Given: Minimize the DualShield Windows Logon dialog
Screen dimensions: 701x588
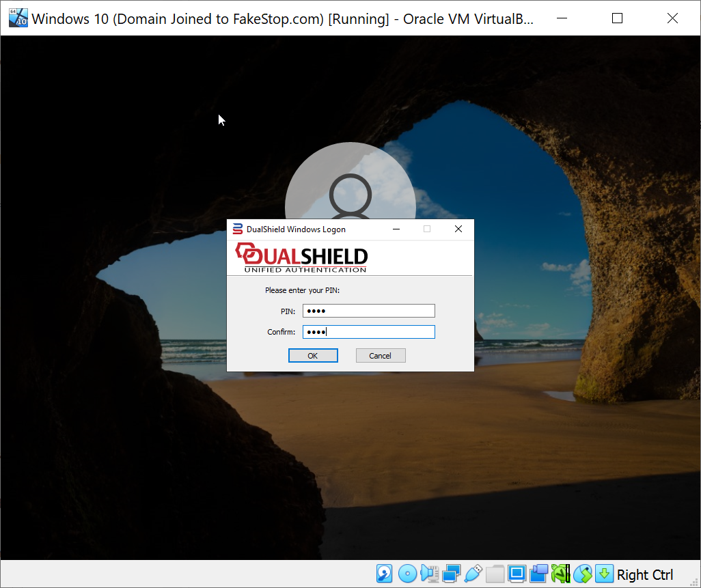Looking at the screenshot, I should pyautogui.click(x=396, y=229).
